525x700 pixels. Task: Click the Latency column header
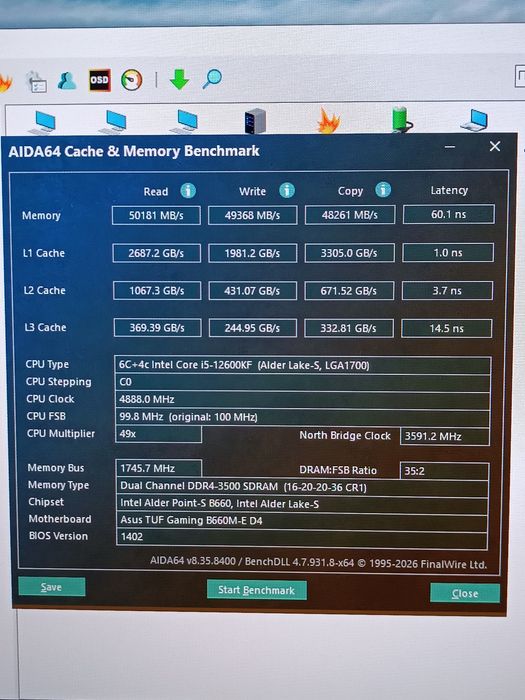point(449,190)
